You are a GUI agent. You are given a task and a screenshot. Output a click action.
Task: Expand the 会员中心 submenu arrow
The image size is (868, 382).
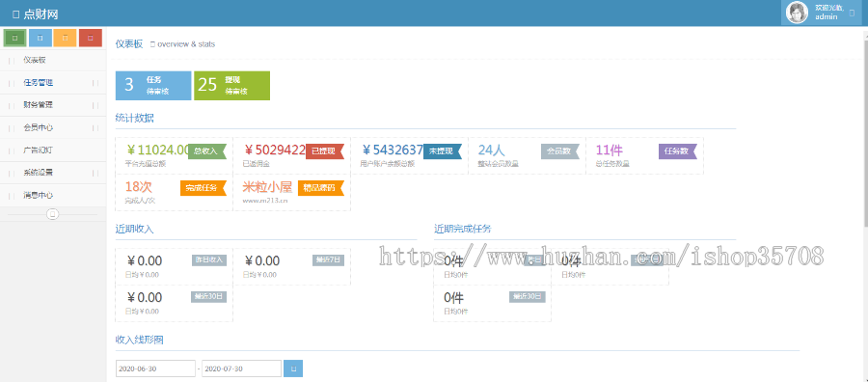point(95,128)
